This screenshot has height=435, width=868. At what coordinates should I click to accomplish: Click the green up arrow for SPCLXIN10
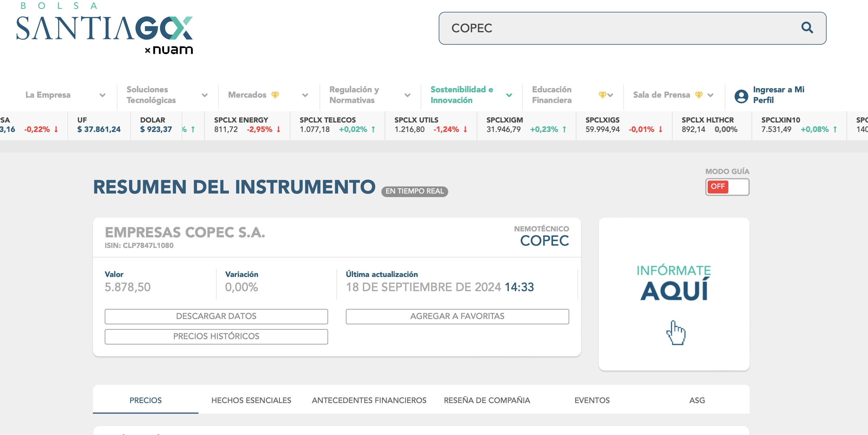(x=835, y=129)
